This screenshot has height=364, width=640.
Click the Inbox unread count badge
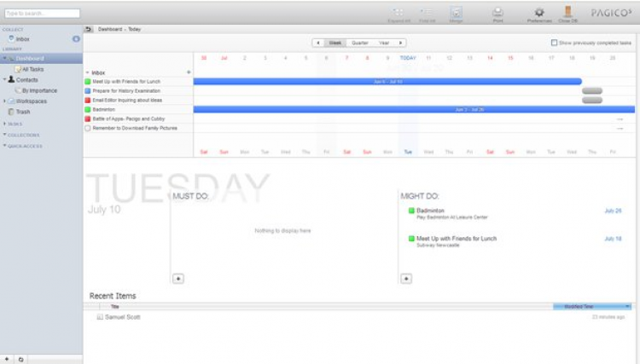tap(76, 38)
